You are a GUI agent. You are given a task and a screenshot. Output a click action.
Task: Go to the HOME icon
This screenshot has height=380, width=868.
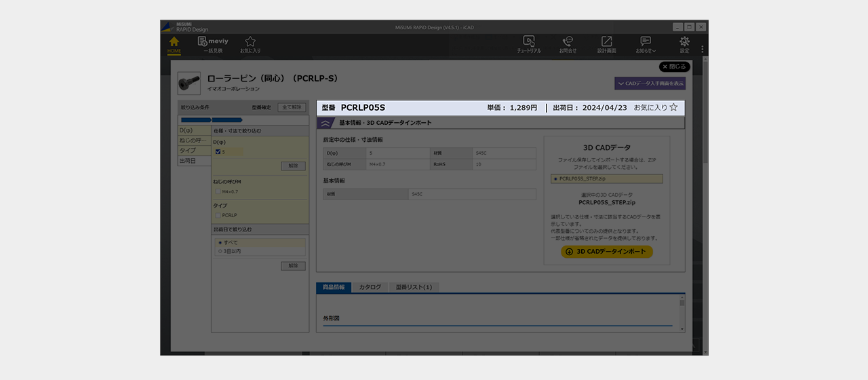(x=174, y=44)
